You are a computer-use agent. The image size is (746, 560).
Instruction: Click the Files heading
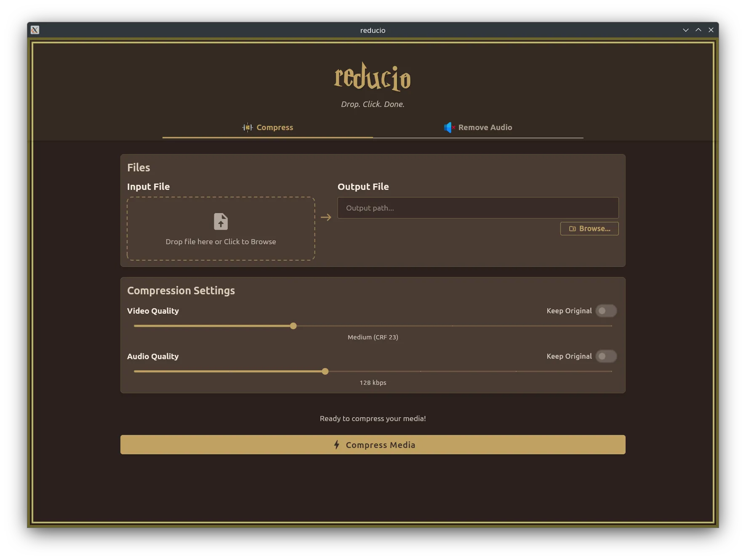[x=139, y=168]
